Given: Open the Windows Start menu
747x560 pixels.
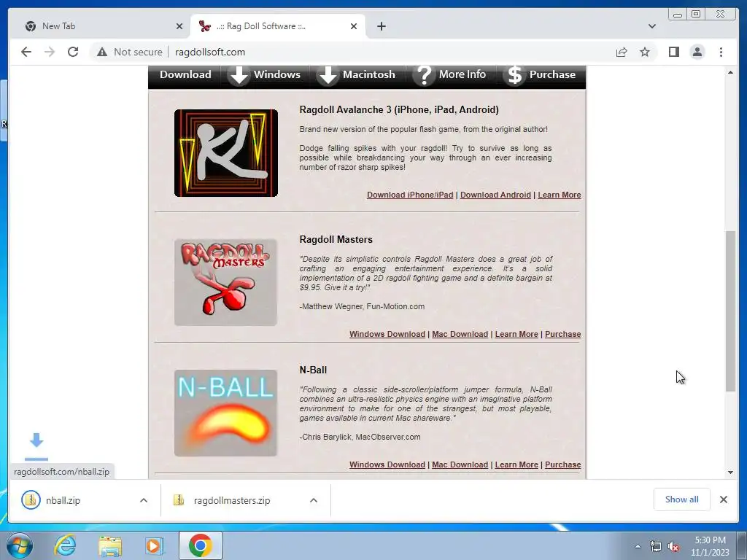Looking at the screenshot, I should pyautogui.click(x=19, y=545).
